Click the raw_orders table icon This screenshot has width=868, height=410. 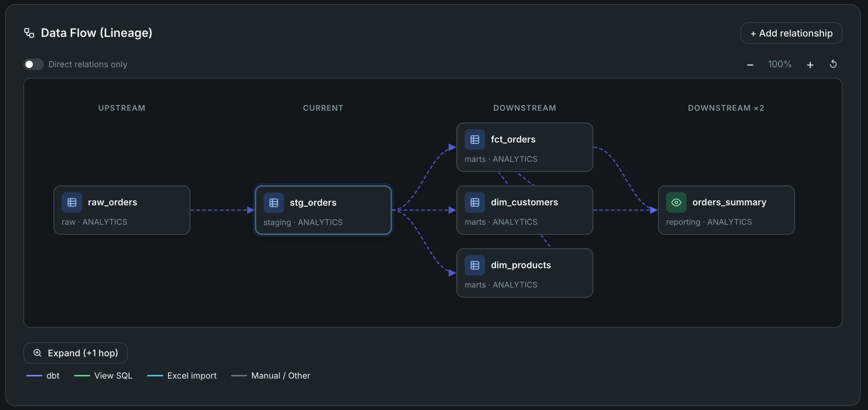72,202
